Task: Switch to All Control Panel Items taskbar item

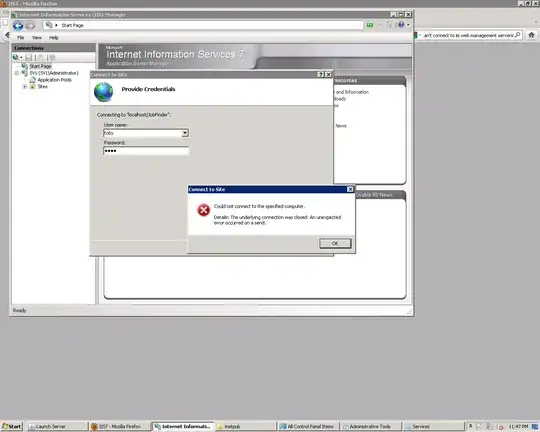Action: 308,426
